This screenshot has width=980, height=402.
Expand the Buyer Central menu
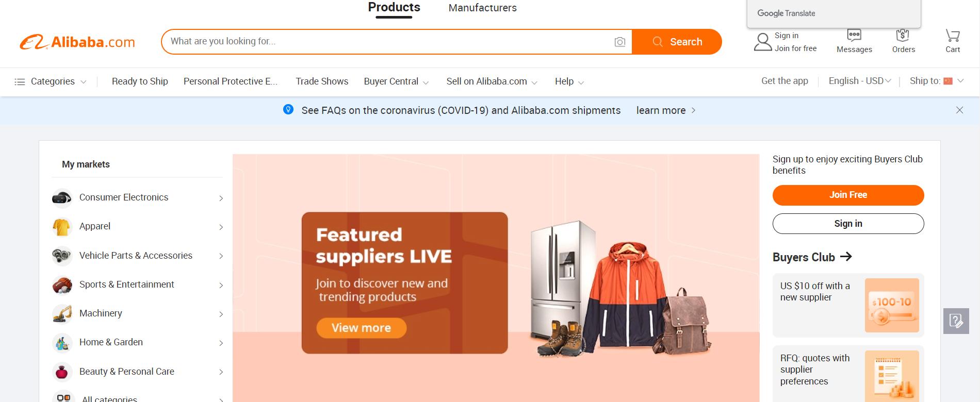point(396,81)
